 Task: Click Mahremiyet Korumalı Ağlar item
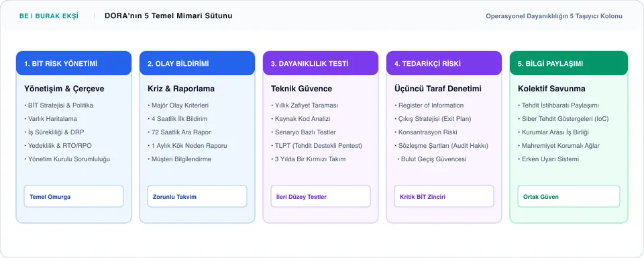(x=559, y=146)
